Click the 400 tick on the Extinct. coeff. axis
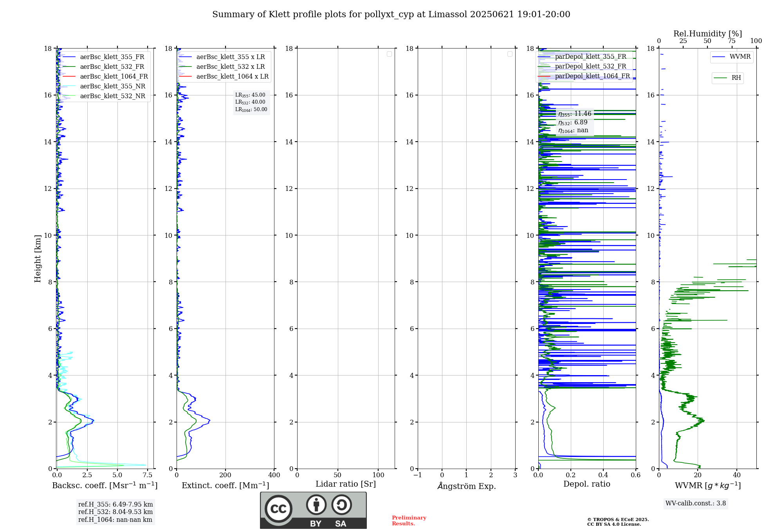783x532 pixels. (x=274, y=475)
